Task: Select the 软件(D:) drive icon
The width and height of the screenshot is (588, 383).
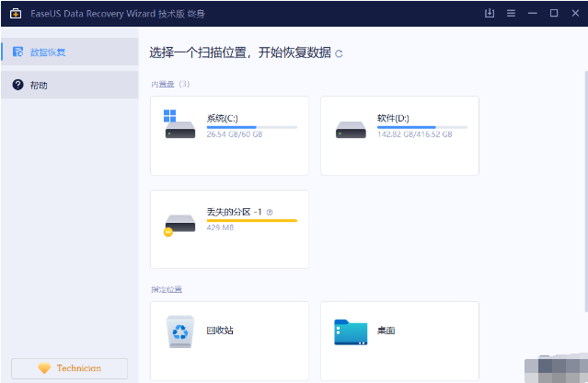Action: [351, 129]
